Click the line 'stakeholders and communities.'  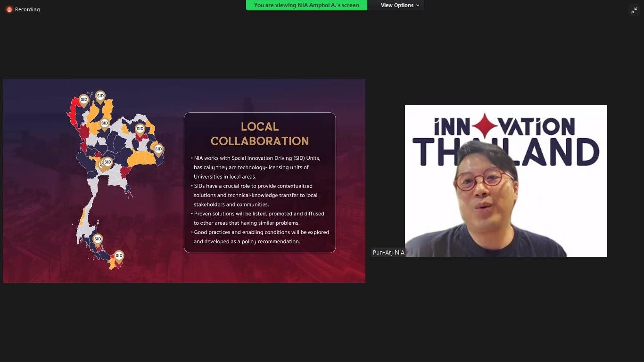[x=231, y=205]
